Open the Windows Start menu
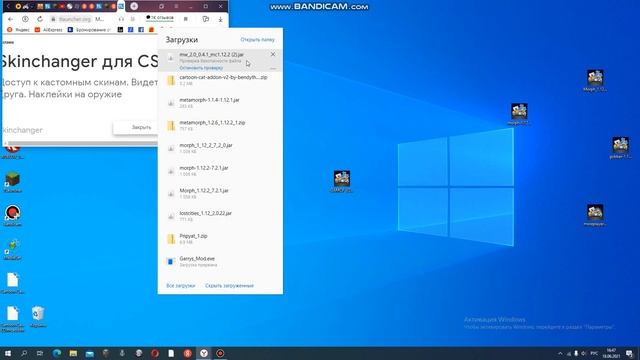640x360 pixels. (x=7, y=353)
